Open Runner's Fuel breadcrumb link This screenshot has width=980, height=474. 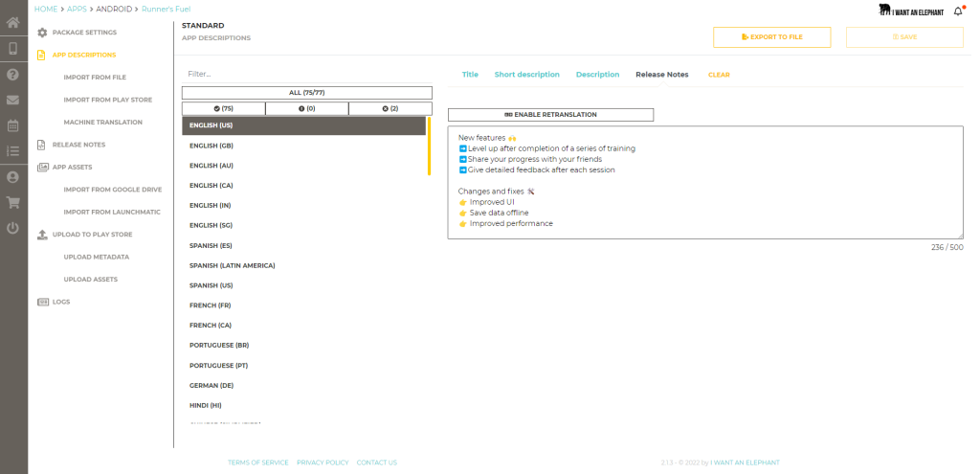pos(167,10)
